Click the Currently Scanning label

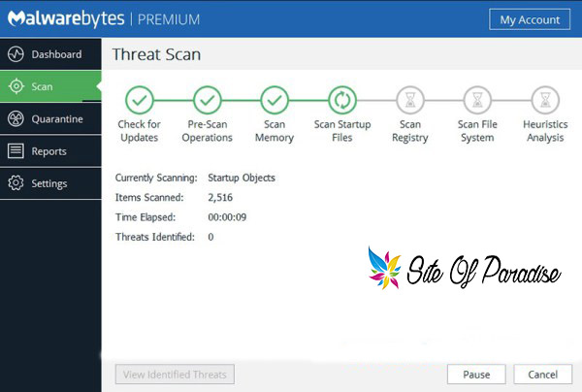[156, 178]
